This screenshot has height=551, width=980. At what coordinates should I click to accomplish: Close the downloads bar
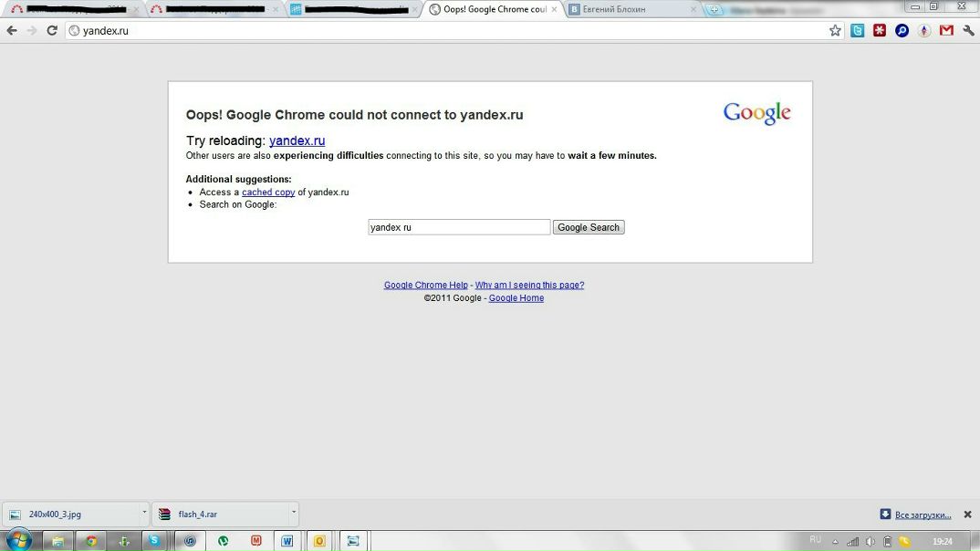click(967, 515)
